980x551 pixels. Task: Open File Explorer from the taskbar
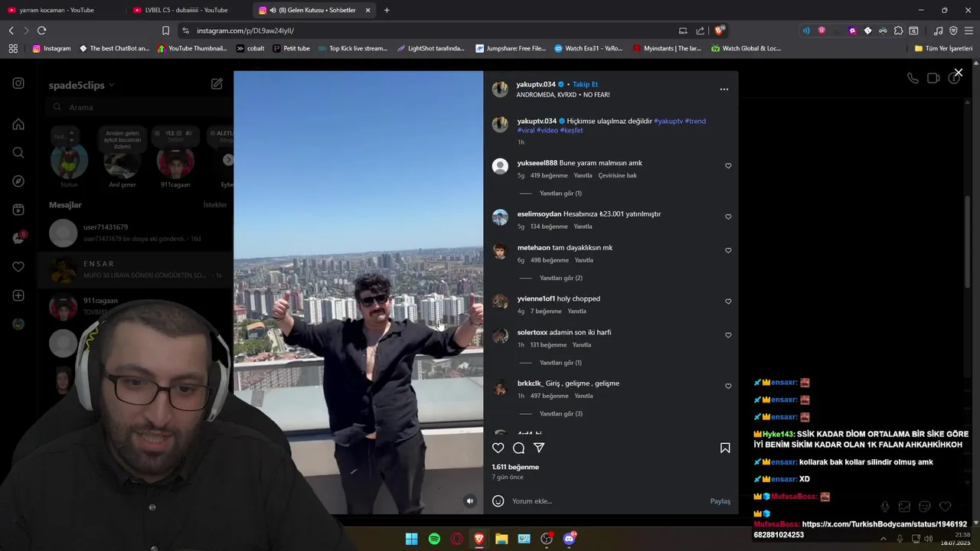click(x=501, y=539)
